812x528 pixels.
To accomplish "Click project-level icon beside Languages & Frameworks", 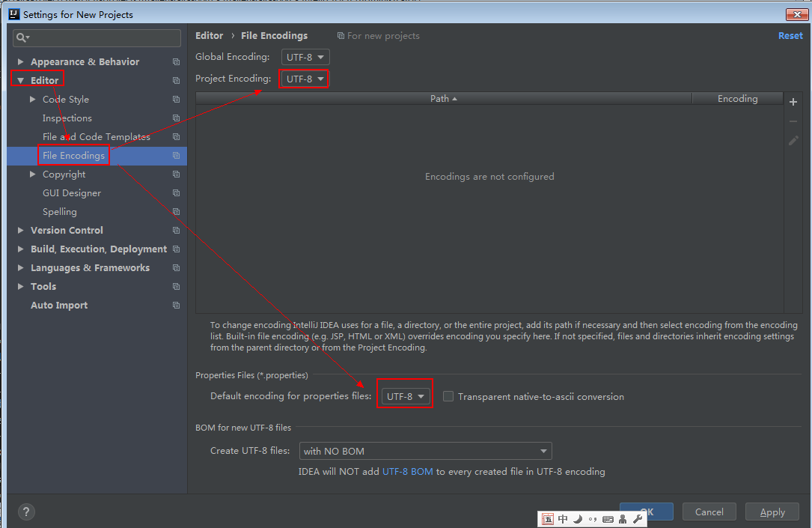I will click(x=176, y=268).
